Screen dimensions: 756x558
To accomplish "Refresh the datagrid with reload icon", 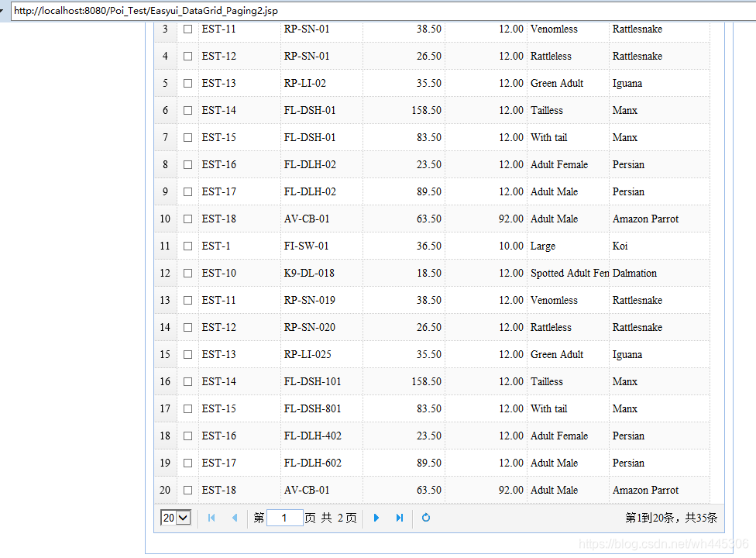I will (426, 518).
